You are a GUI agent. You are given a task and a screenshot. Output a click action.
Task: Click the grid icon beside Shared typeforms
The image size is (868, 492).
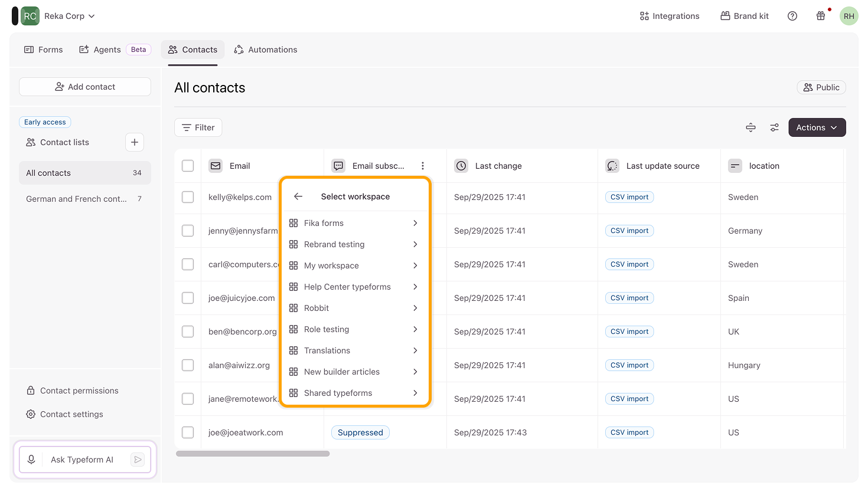coord(293,393)
